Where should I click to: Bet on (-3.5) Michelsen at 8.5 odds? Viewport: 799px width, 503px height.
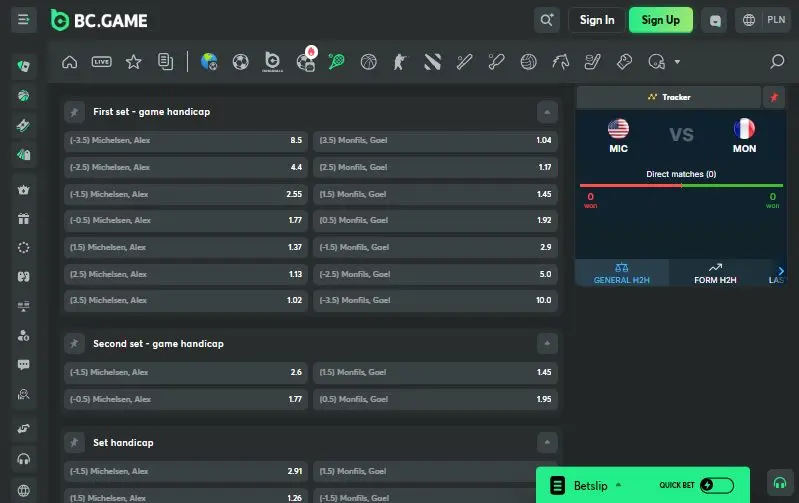coord(185,141)
